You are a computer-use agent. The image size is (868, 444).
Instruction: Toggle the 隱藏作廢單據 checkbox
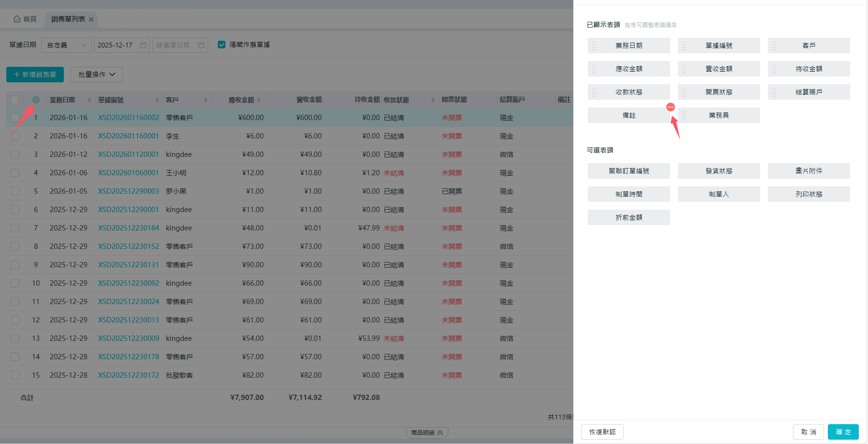pos(222,45)
